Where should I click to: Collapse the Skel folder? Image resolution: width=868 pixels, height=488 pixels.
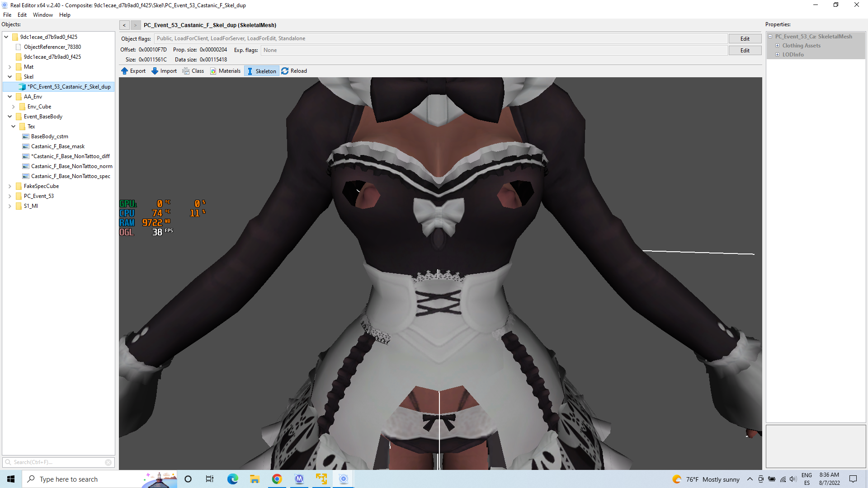click(x=10, y=77)
